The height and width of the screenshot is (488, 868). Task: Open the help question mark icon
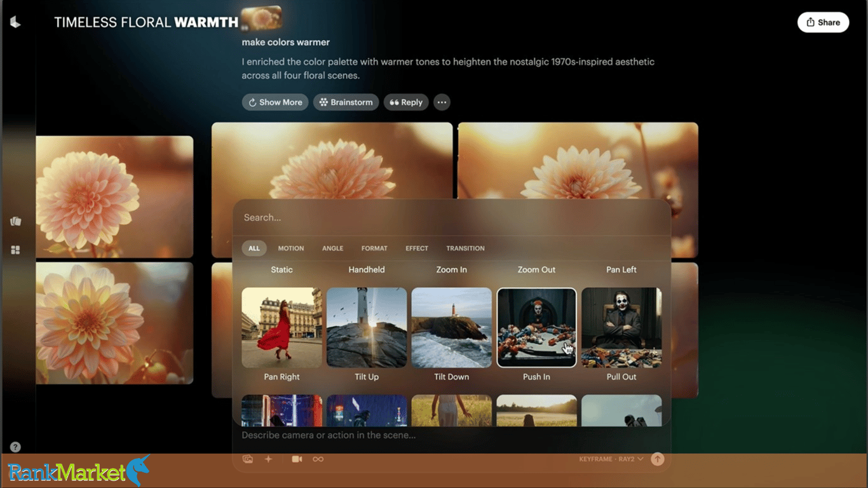click(x=16, y=447)
